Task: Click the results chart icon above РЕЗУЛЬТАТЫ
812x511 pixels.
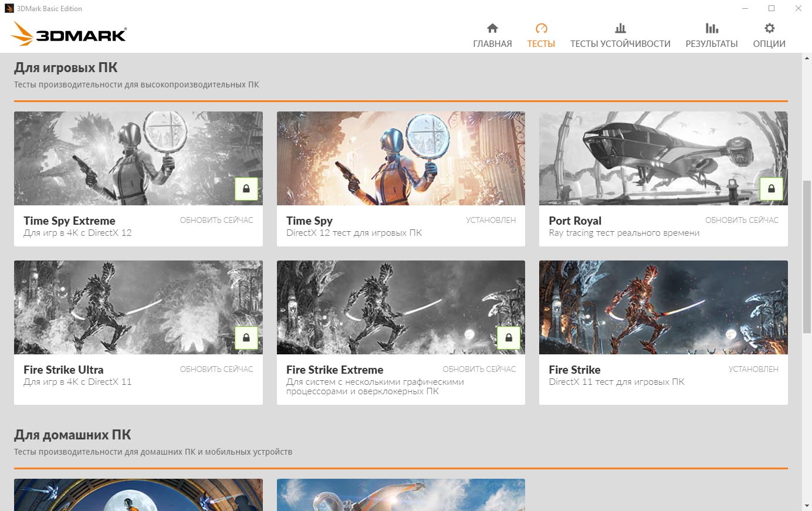Action: tap(712, 28)
